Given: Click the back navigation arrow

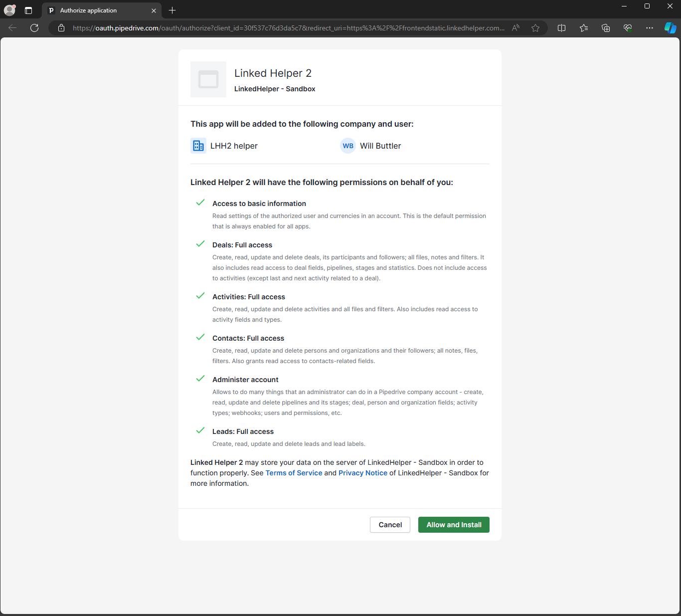Looking at the screenshot, I should click(12, 28).
